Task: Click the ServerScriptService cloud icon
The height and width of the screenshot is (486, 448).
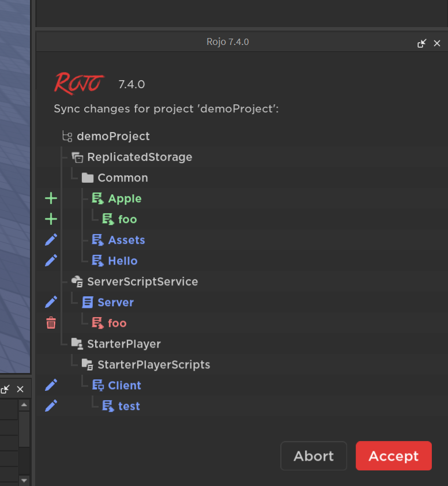Action: tap(77, 281)
